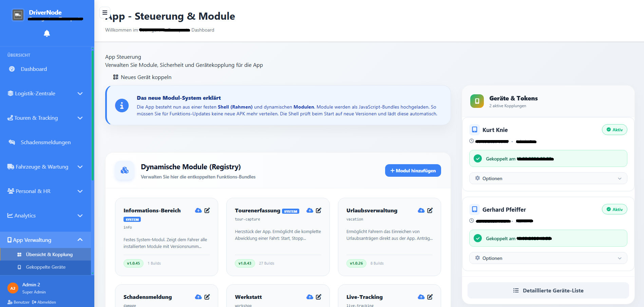
Task: Edit the Tourenerfassung module
Action: [x=319, y=210]
